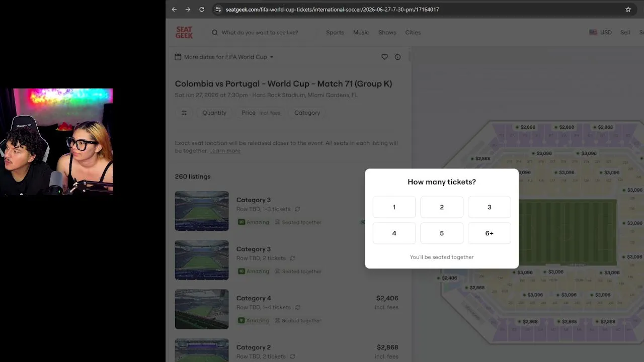Open the Shows menu
This screenshot has height=362, width=644.
pos(387,32)
